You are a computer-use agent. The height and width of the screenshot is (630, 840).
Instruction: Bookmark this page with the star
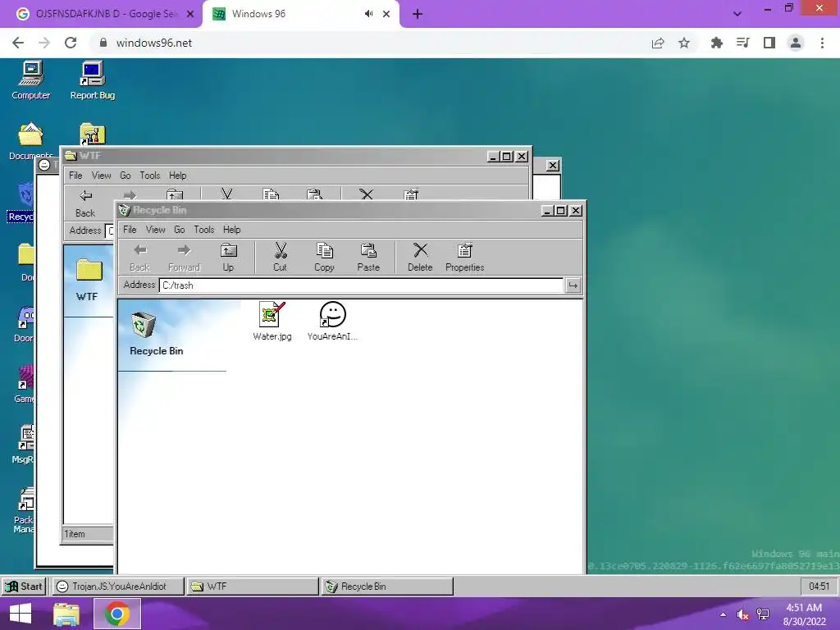click(684, 43)
